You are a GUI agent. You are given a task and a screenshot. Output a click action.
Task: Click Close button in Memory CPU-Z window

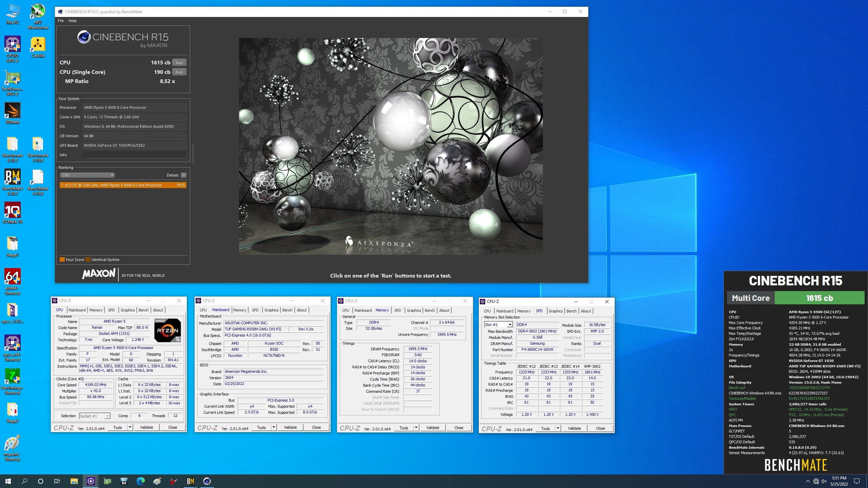459,428
